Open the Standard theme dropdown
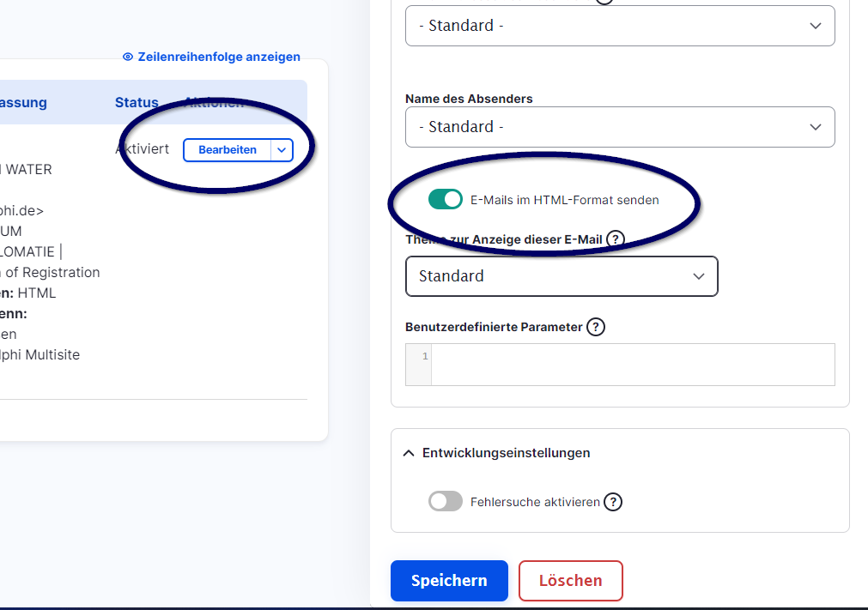 [x=561, y=276]
